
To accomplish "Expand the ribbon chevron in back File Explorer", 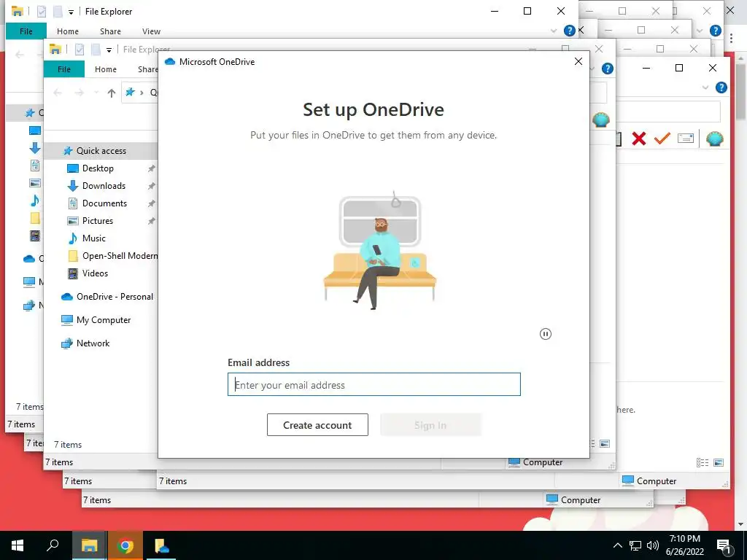I will coord(553,31).
